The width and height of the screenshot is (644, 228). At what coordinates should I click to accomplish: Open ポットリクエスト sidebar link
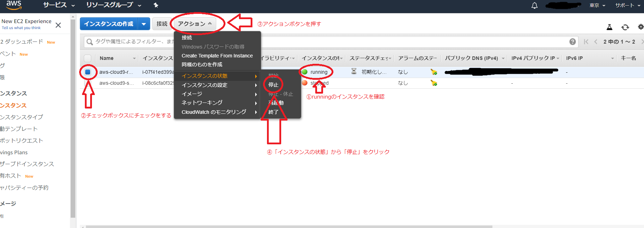pyautogui.click(x=22, y=141)
